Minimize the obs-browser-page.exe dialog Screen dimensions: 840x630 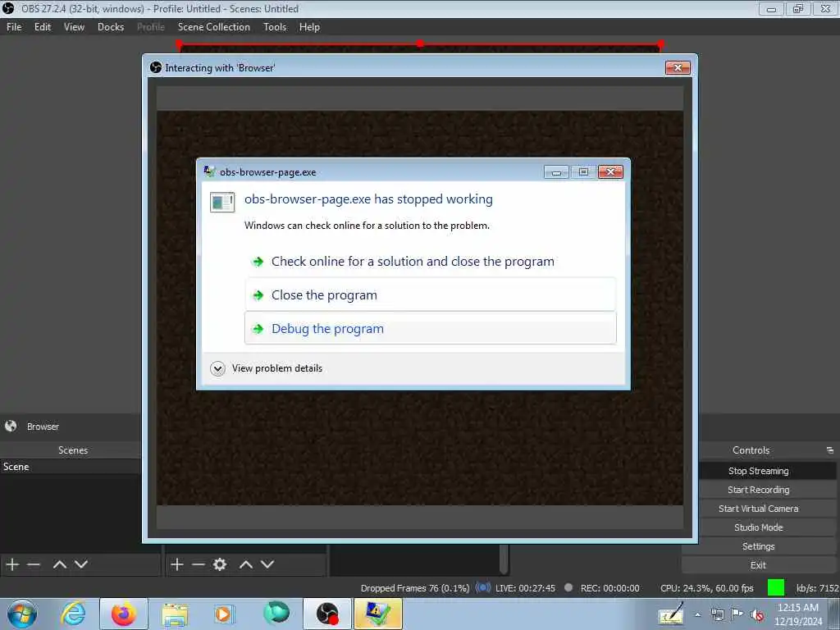(556, 171)
